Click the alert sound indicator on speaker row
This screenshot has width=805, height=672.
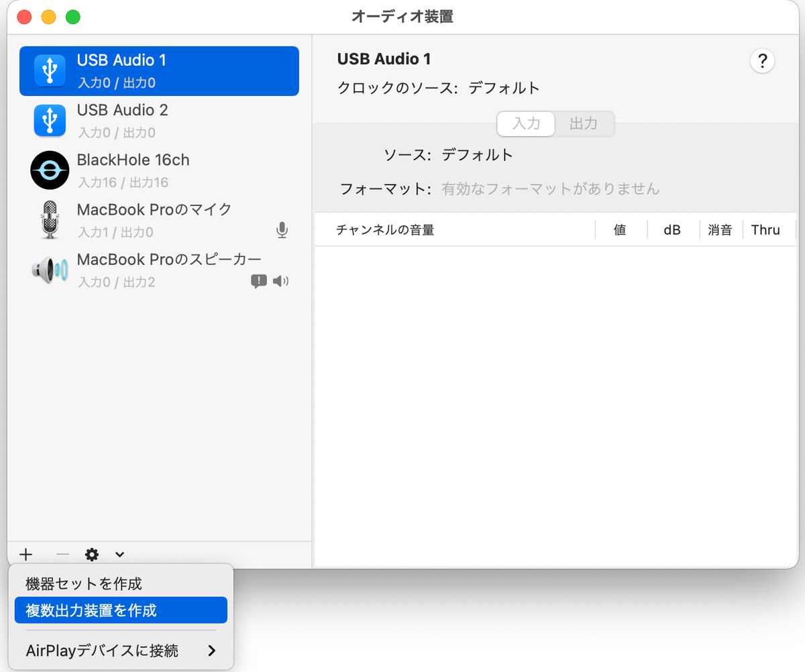[258, 281]
